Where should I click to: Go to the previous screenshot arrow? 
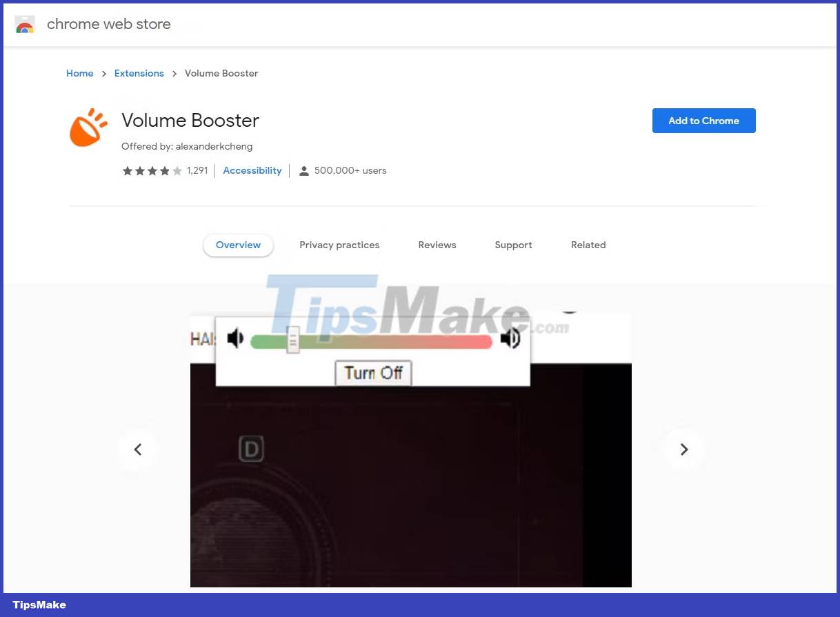pyautogui.click(x=138, y=449)
